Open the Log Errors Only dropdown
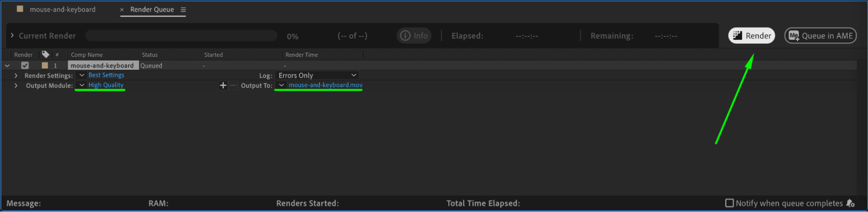The width and height of the screenshot is (868, 212). pos(317,75)
